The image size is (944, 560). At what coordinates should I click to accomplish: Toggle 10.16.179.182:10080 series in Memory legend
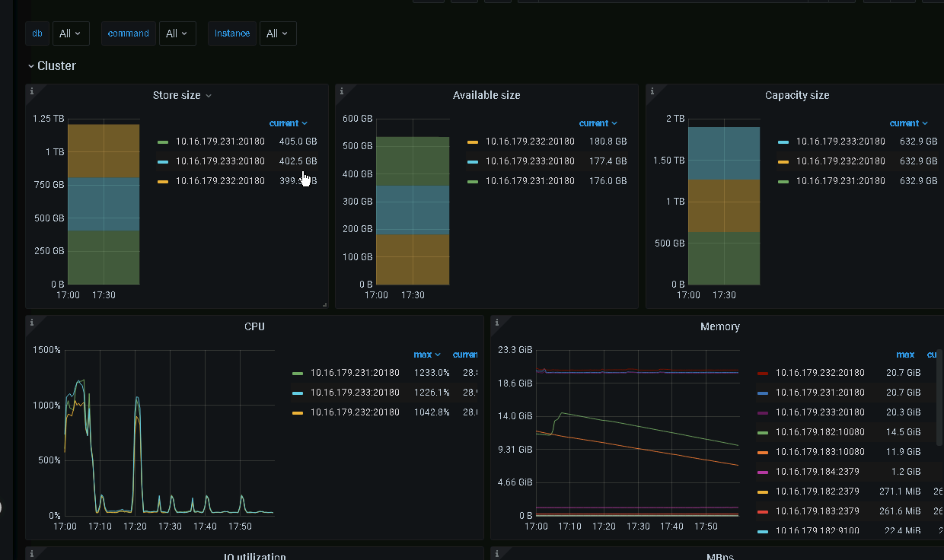(x=820, y=432)
